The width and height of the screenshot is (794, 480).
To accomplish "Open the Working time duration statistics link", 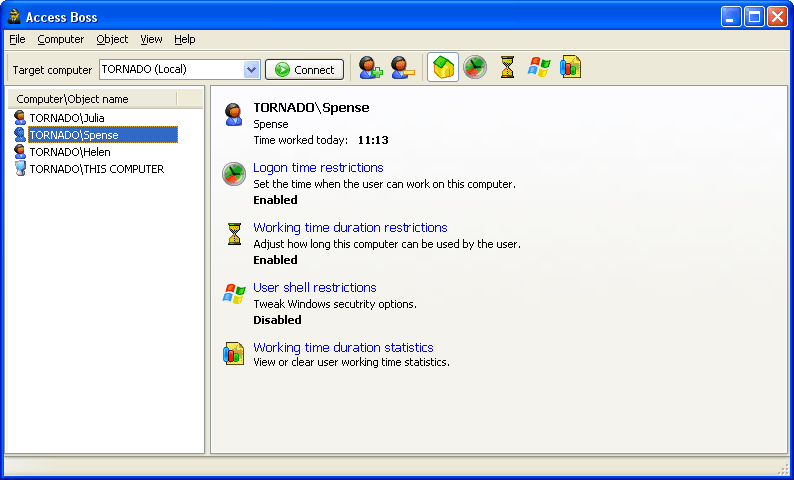I will click(343, 347).
